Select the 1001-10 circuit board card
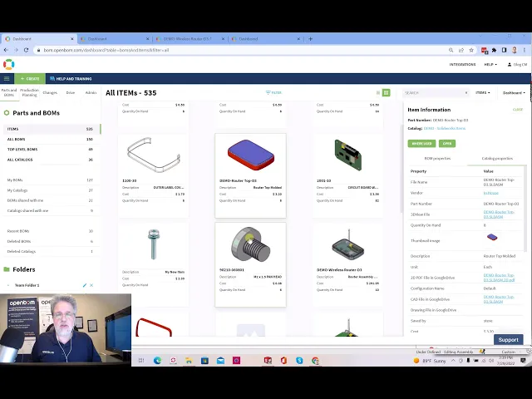 347,175
